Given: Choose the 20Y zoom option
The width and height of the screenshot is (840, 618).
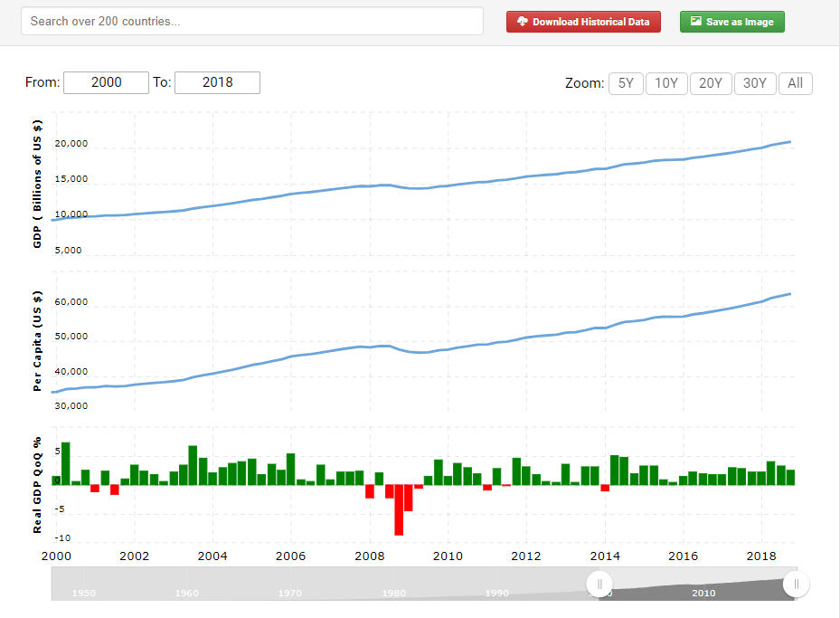Looking at the screenshot, I should (711, 83).
